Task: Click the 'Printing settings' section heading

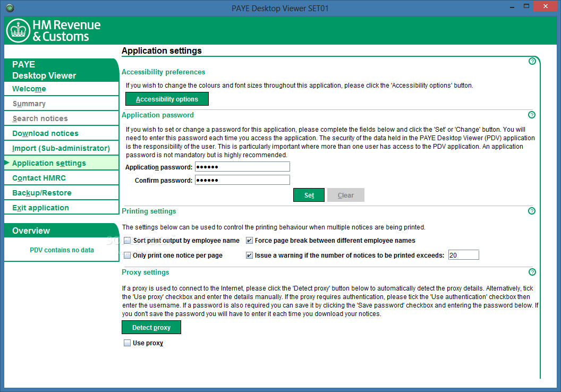Action: (149, 211)
